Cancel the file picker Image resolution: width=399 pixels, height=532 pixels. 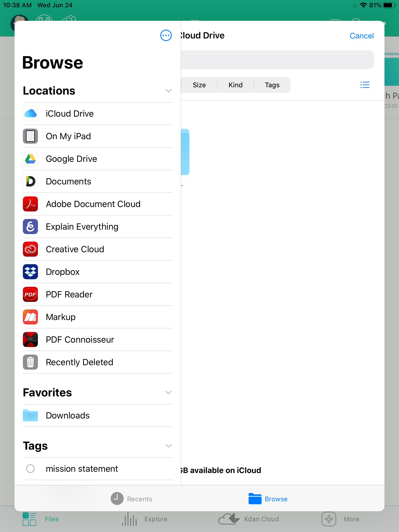[362, 36]
